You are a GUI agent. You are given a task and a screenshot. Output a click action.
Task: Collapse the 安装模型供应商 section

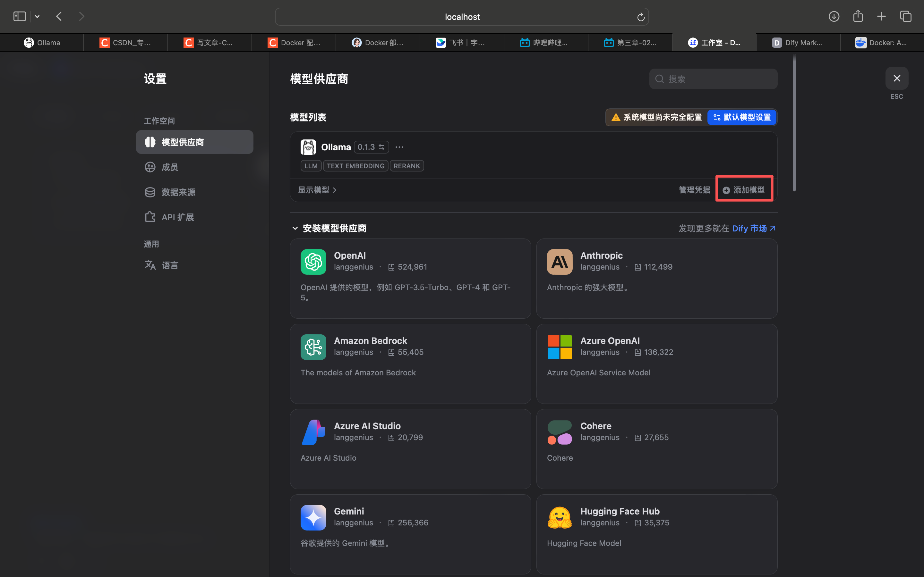click(x=295, y=228)
